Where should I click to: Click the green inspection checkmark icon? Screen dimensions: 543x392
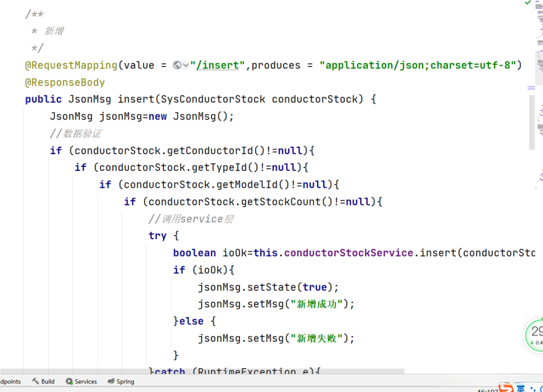tap(527, 3)
